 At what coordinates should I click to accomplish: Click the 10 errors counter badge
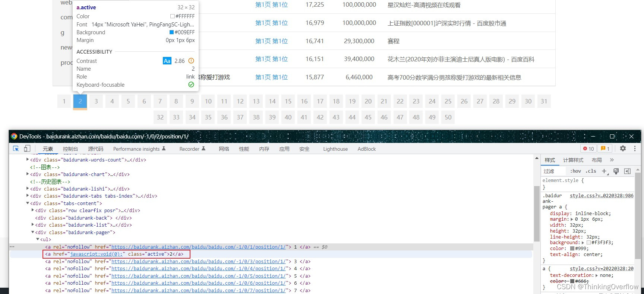[x=588, y=148]
